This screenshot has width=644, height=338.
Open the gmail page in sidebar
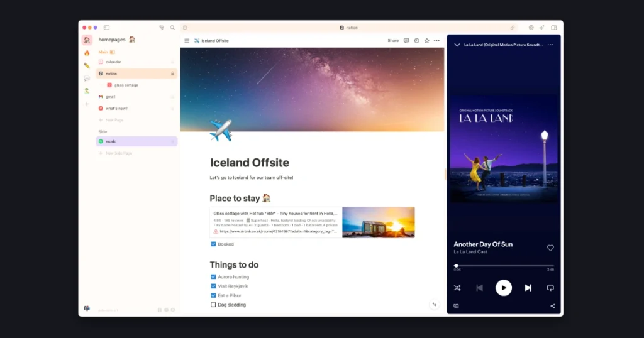(x=136, y=97)
